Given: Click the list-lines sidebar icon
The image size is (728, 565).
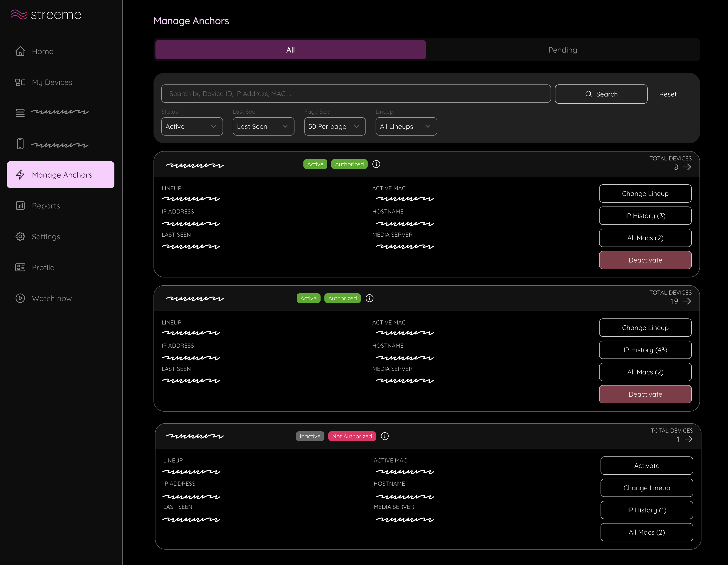Looking at the screenshot, I should 20,113.
